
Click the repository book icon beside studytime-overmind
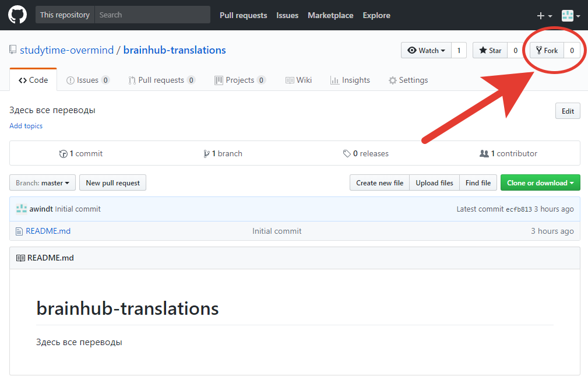13,50
